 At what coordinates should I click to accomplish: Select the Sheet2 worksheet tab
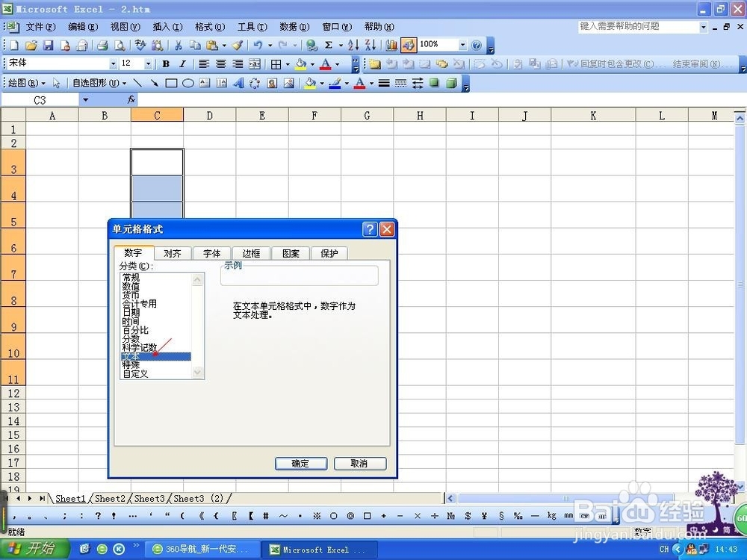tap(110, 499)
